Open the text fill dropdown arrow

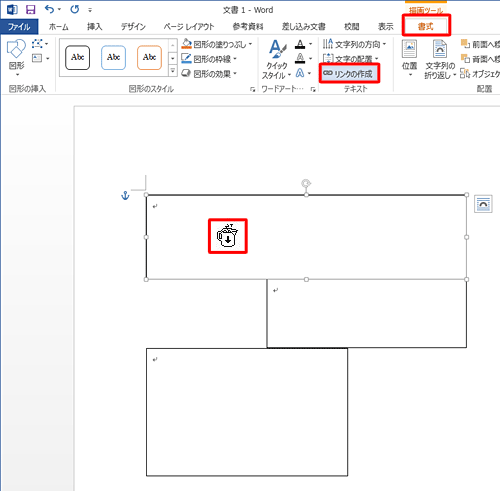(311, 44)
